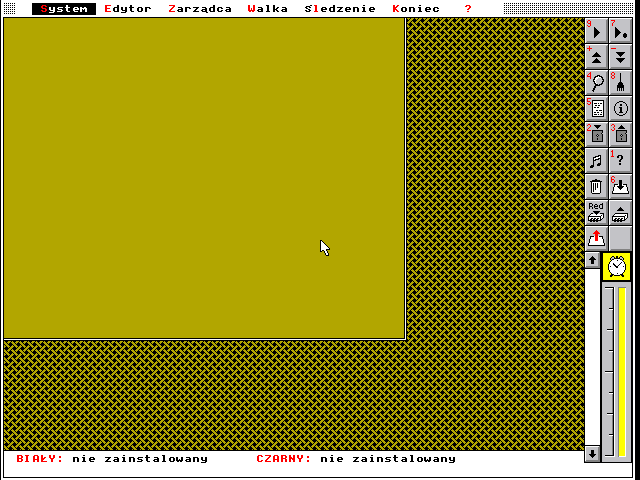
Task: Open the Walka menu
Action: [x=269, y=9]
